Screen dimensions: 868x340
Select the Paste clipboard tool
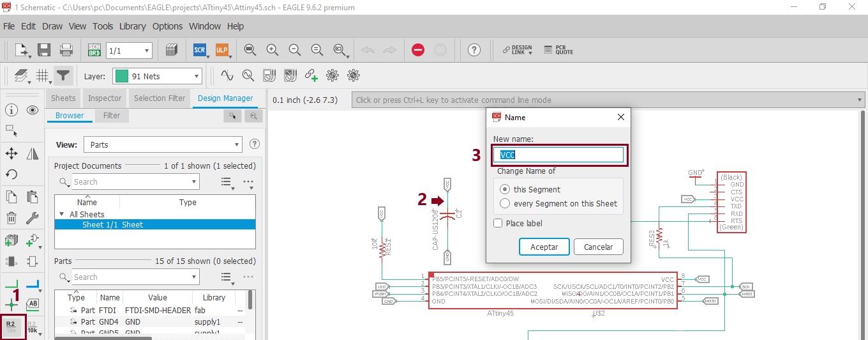point(33,197)
